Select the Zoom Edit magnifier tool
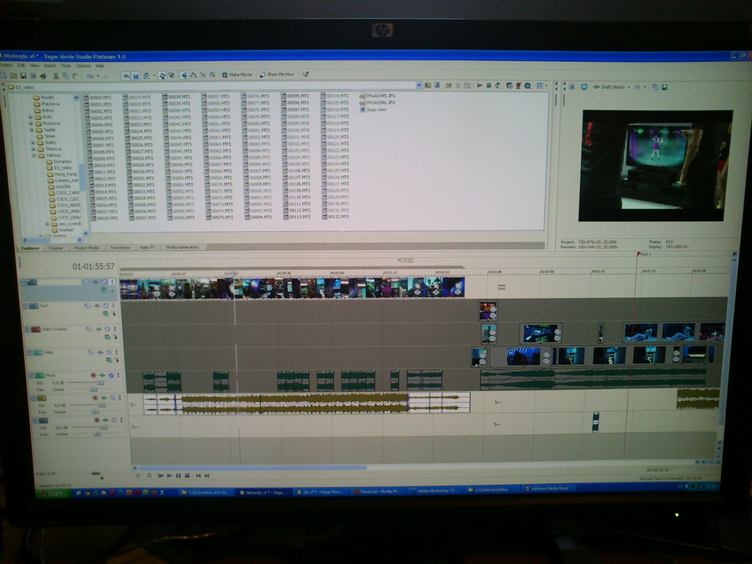The height and width of the screenshot is (564, 752). [x=212, y=75]
